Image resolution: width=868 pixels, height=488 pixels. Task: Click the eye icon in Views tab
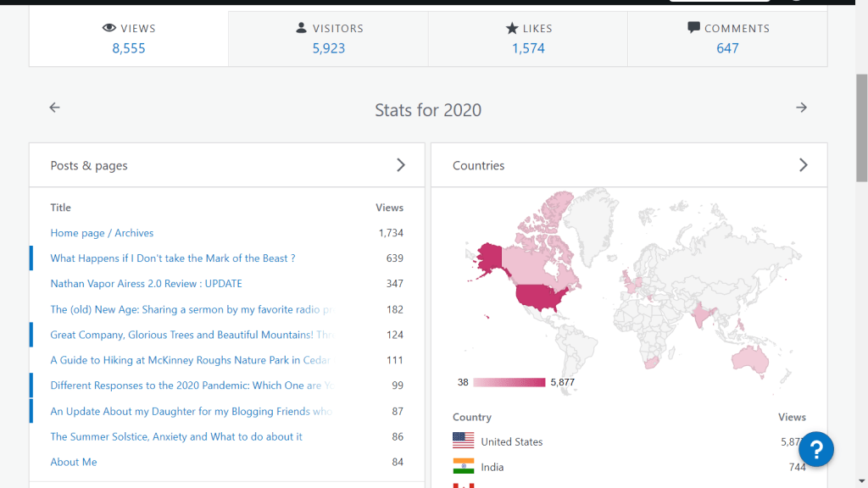(108, 28)
